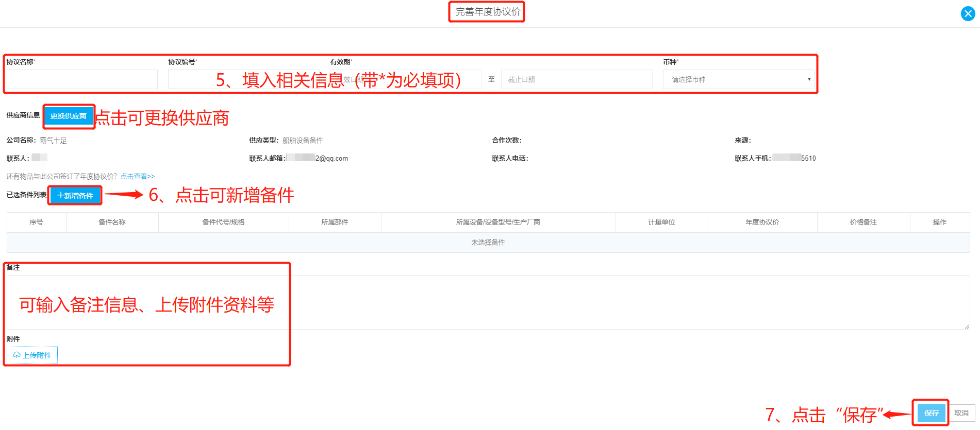
Task: Click the remarks textarea resize handle
Action: [x=967, y=326]
